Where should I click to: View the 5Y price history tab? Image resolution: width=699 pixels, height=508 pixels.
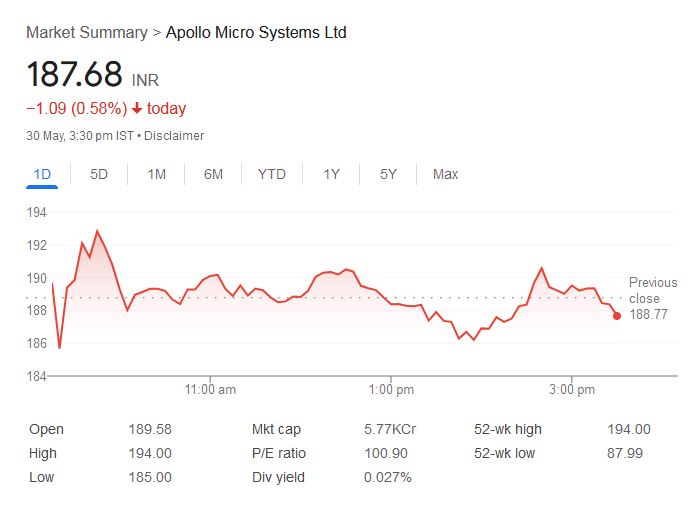(388, 174)
